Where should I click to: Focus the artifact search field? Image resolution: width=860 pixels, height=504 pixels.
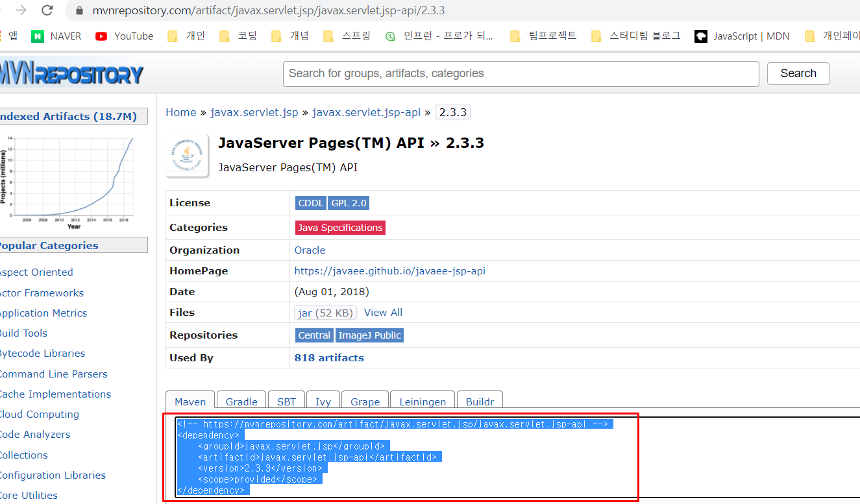pos(521,74)
